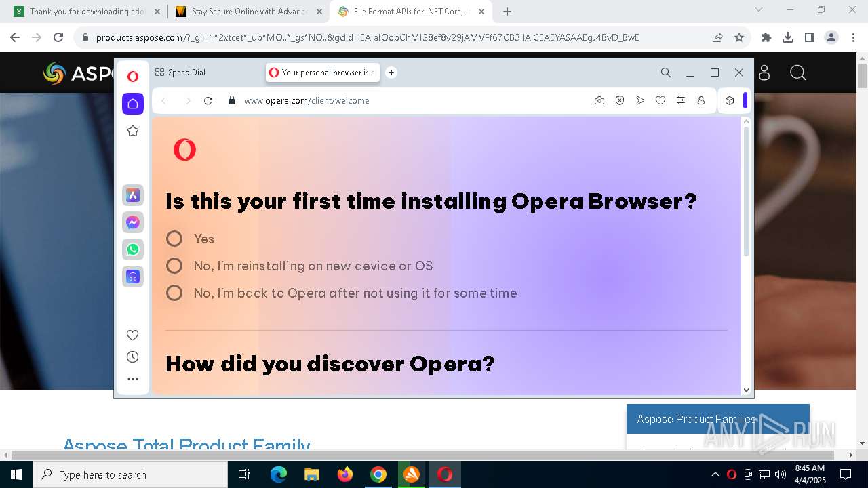Image resolution: width=868 pixels, height=488 pixels.
Task: Click the Opera logo on welcome page
Action: click(184, 149)
